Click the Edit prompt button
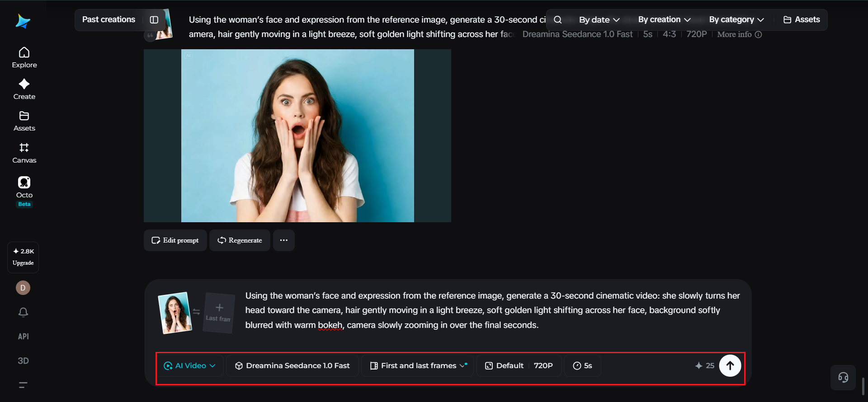Screen dimensions: 868x402 (x=175, y=240)
